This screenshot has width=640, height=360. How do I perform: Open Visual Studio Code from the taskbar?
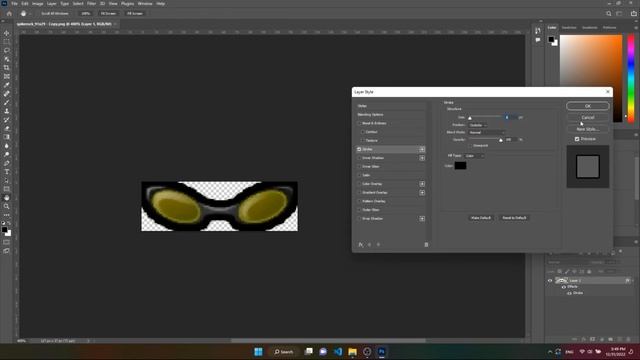(338, 351)
